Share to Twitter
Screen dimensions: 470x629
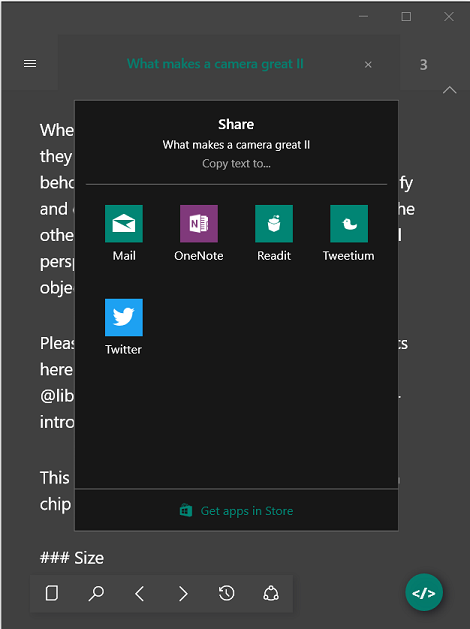[x=124, y=317]
